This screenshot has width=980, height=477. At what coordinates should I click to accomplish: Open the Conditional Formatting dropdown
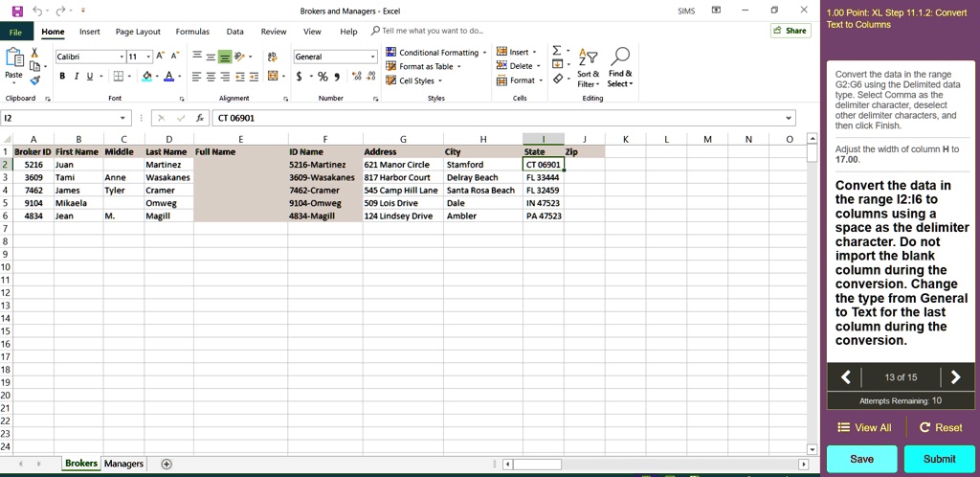point(435,53)
